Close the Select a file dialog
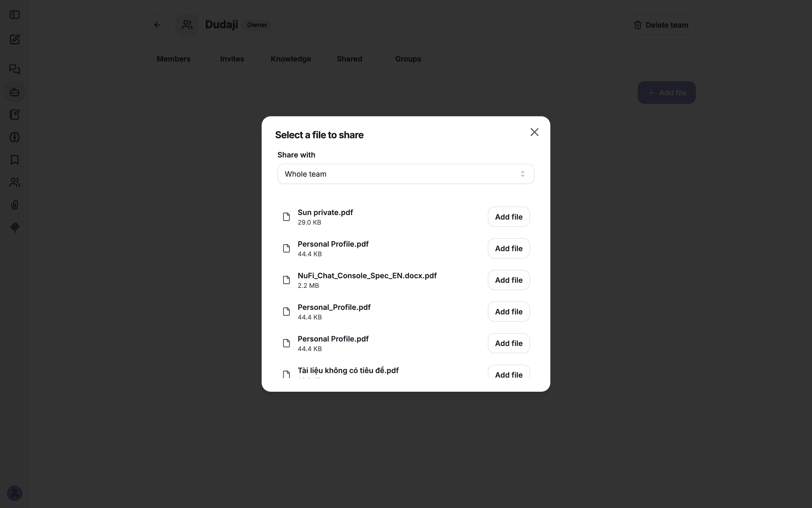The image size is (812, 508). pyautogui.click(x=534, y=132)
